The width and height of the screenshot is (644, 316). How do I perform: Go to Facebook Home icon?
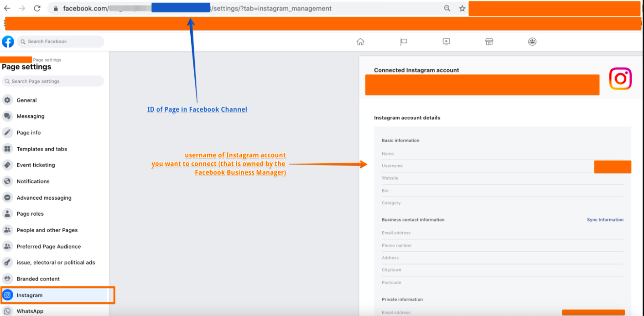360,41
